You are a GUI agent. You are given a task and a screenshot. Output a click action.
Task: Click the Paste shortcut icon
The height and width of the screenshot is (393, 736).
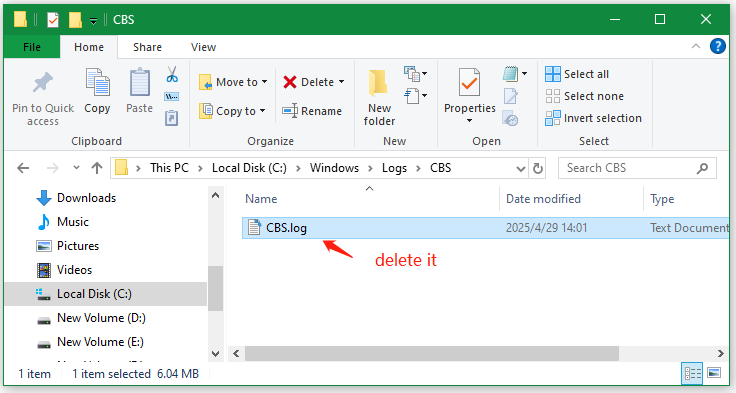pos(171,118)
